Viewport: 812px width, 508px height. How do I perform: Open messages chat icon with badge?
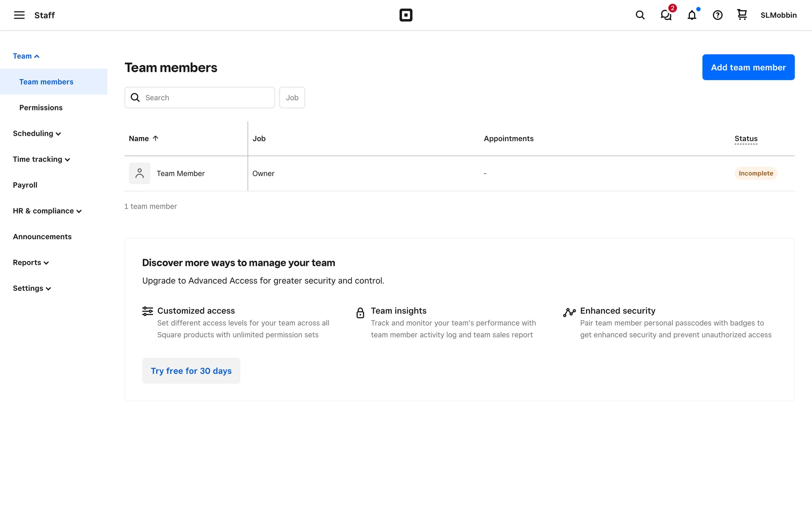(666, 15)
